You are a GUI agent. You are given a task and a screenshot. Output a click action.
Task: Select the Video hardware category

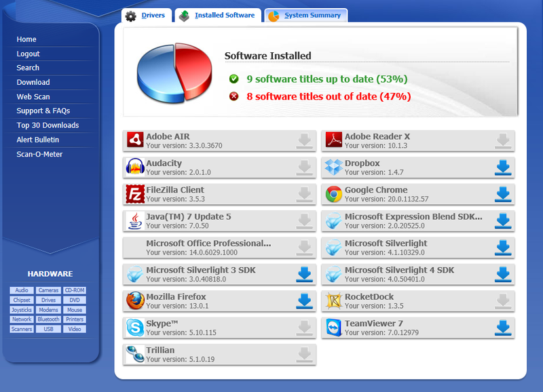pos(75,329)
